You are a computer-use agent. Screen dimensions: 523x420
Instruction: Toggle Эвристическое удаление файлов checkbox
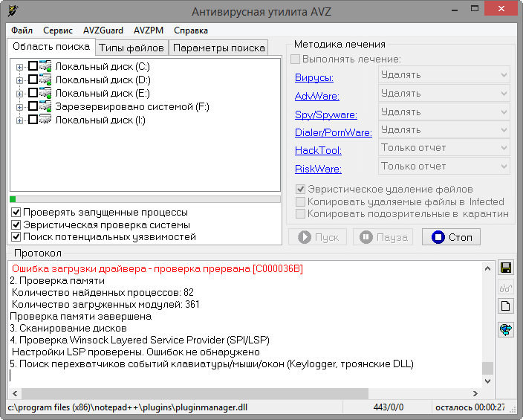tap(300, 190)
